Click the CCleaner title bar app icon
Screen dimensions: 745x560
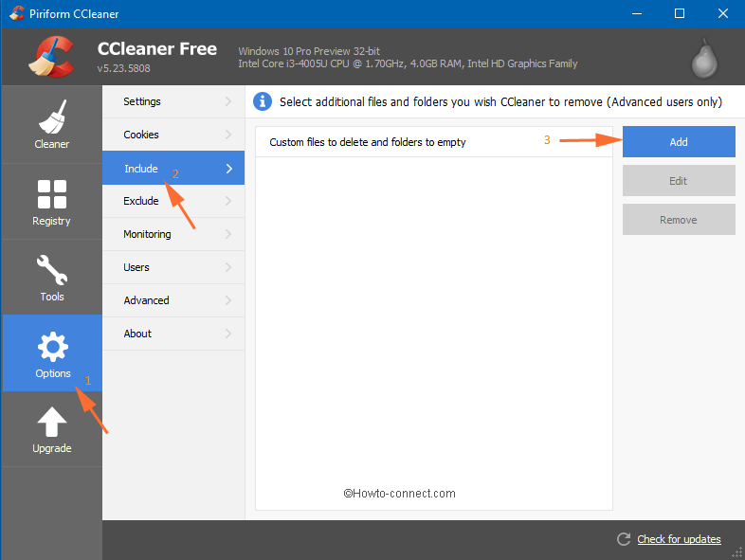tap(17, 13)
